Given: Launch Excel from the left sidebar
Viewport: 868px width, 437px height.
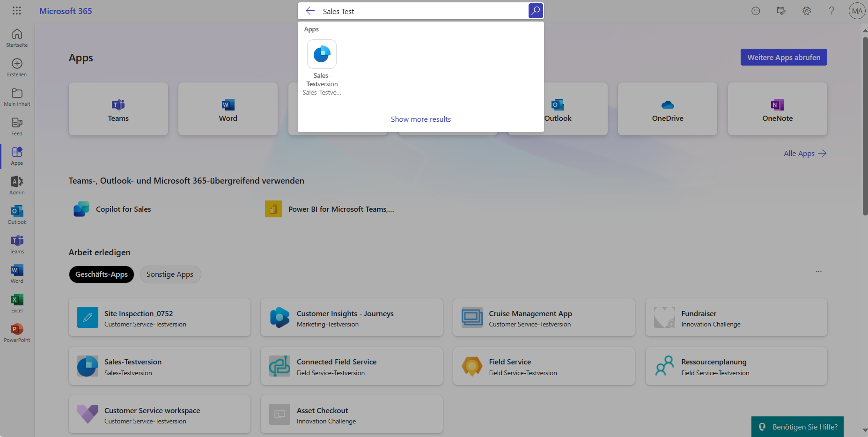Looking at the screenshot, I should 17,304.
